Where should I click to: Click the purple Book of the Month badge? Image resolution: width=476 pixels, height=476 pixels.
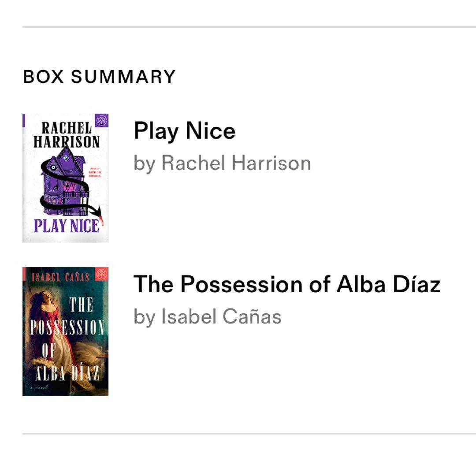[x=102, y=120]
